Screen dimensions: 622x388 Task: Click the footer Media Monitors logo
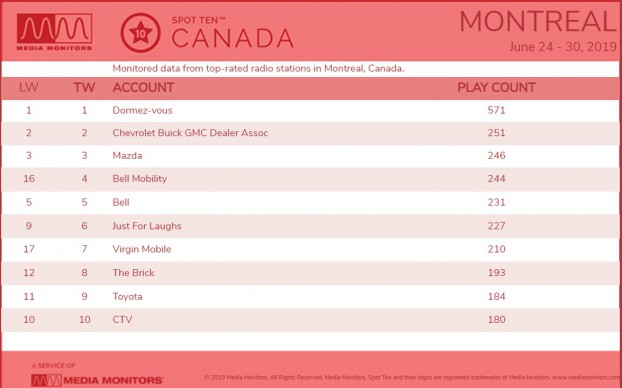click(97, 380)
